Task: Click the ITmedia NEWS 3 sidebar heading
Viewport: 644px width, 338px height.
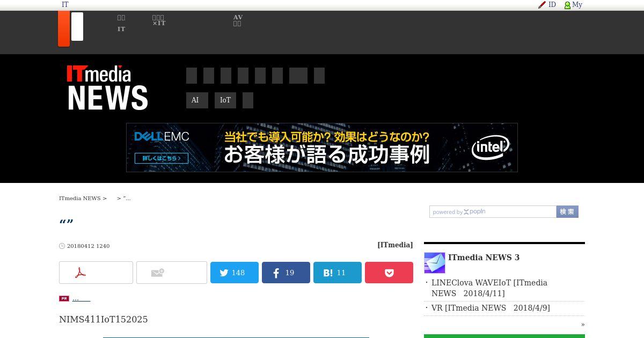Action: [x=484, y=258]
